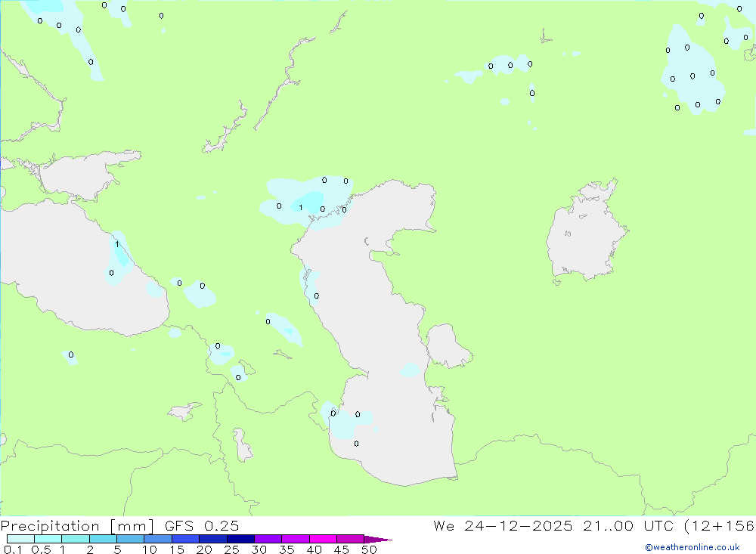Click the '(12+156' forecast offset text

tap(720, 526)
